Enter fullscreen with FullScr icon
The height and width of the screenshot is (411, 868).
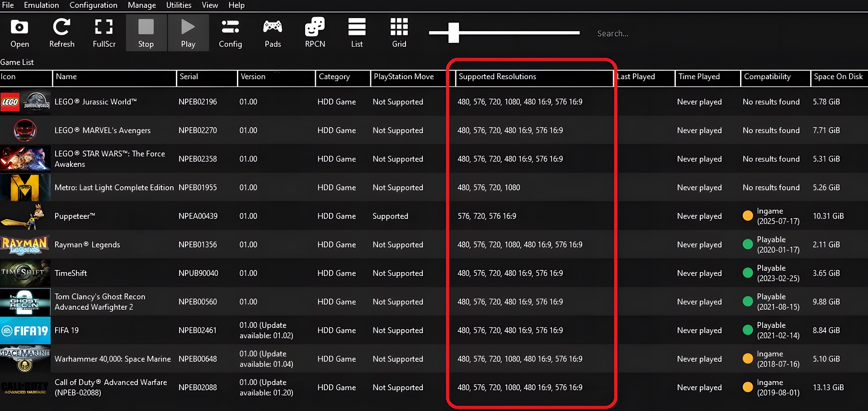point(104,33)
